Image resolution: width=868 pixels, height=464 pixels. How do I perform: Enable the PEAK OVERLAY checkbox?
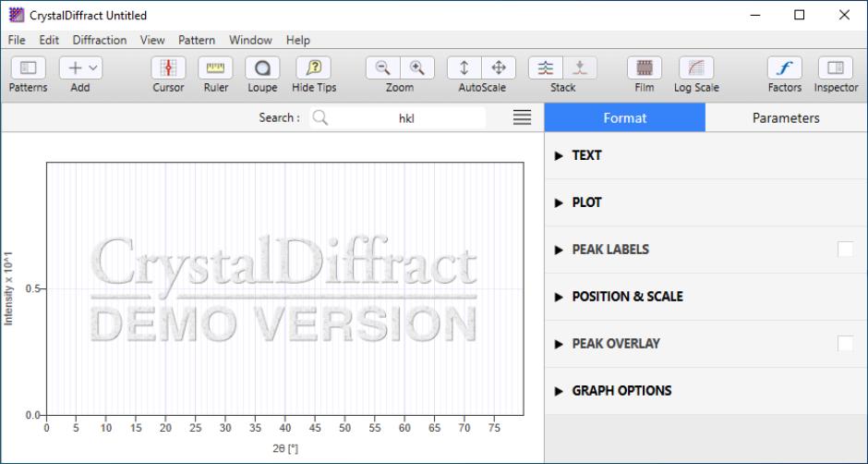pyautogui.click(x=845, y=344)
